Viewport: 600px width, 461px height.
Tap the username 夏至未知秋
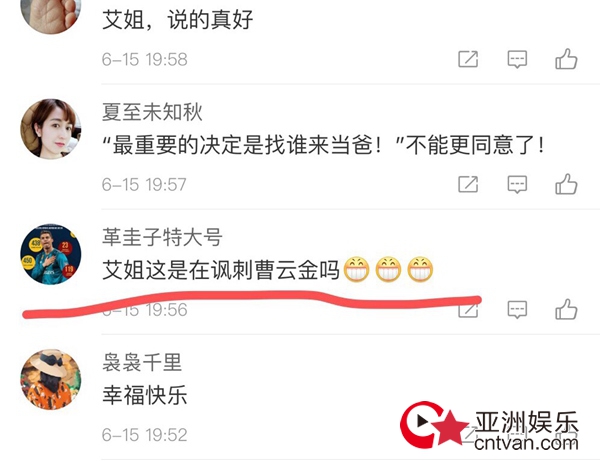pyautogui.click(x=152, y=112)
